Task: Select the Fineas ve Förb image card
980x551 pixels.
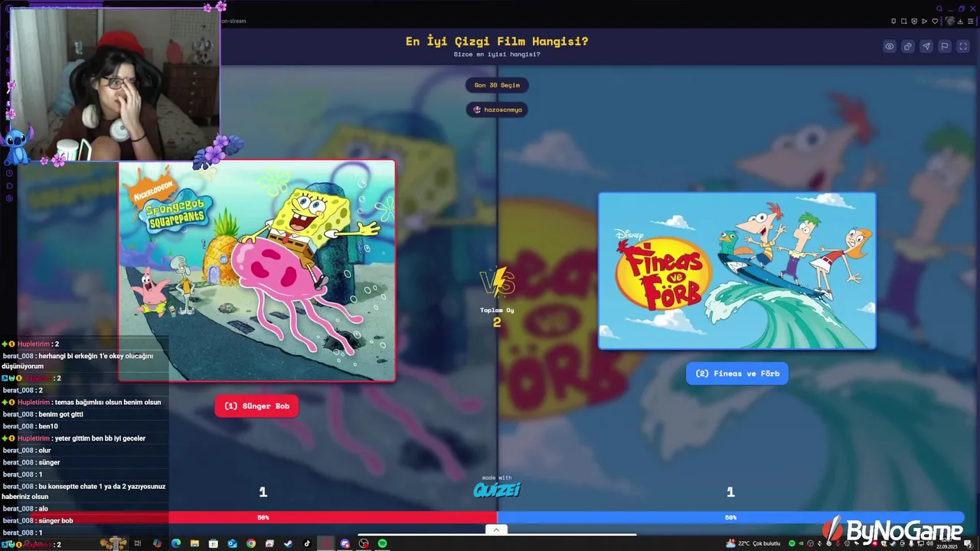Action: [x=737, y=271]
